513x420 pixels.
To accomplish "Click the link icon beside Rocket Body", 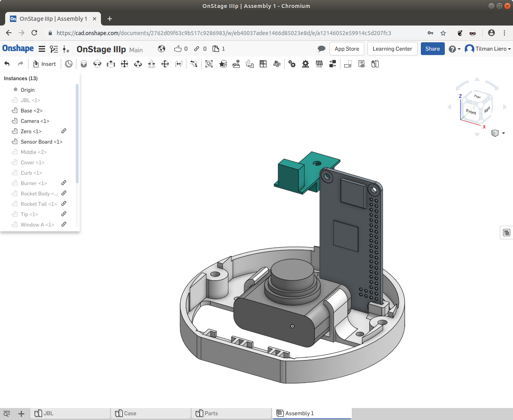I will pos(64,193).
